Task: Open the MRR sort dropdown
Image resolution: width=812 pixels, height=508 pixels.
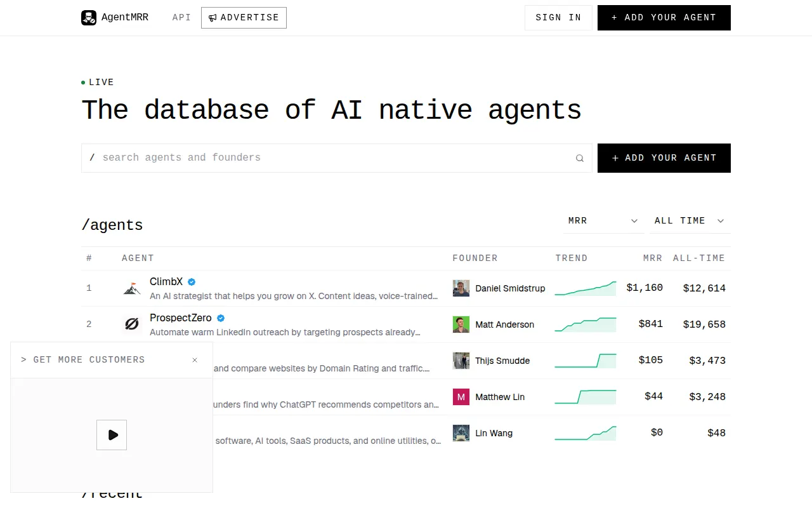Action: click(x=603, y=221)
